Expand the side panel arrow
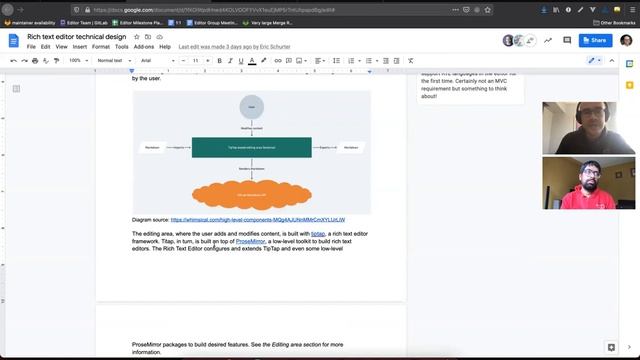 [629, 347]
